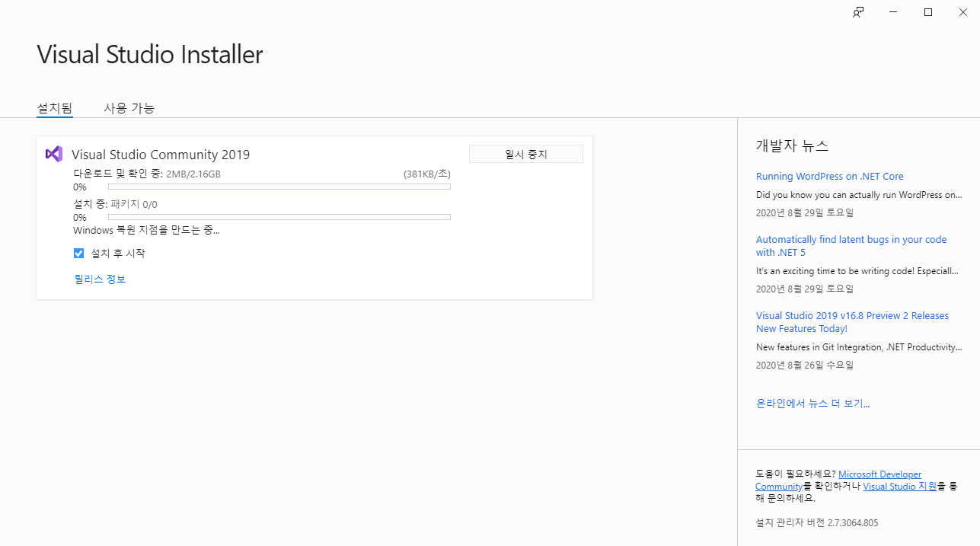Click the 2MB/2.16GB download size text
The image size is (980, 546).
pos(193,174)
